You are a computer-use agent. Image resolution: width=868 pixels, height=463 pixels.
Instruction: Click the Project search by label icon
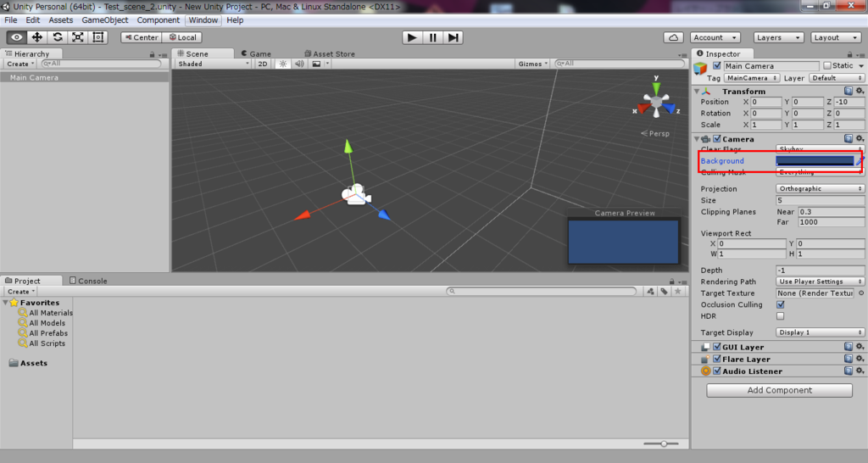point(664,292)
